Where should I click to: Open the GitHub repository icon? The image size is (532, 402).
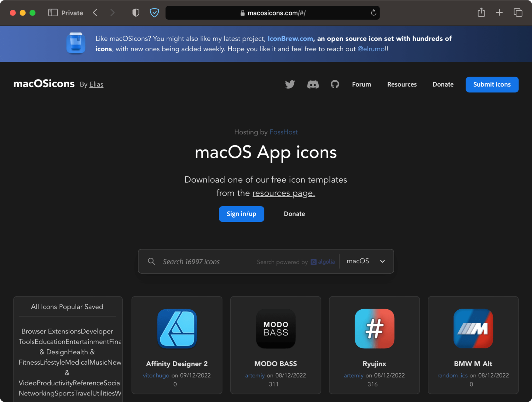tap(335, 84)
